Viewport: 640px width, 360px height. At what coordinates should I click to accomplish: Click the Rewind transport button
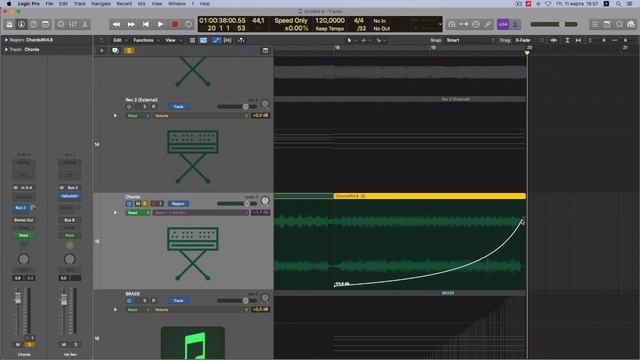click(x=116, y=24)
